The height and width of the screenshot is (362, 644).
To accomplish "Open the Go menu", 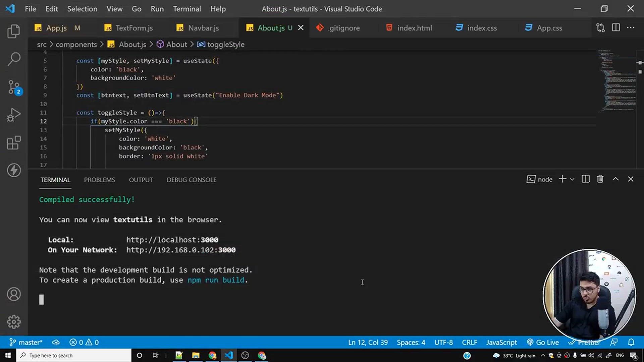I will point(137,9).
